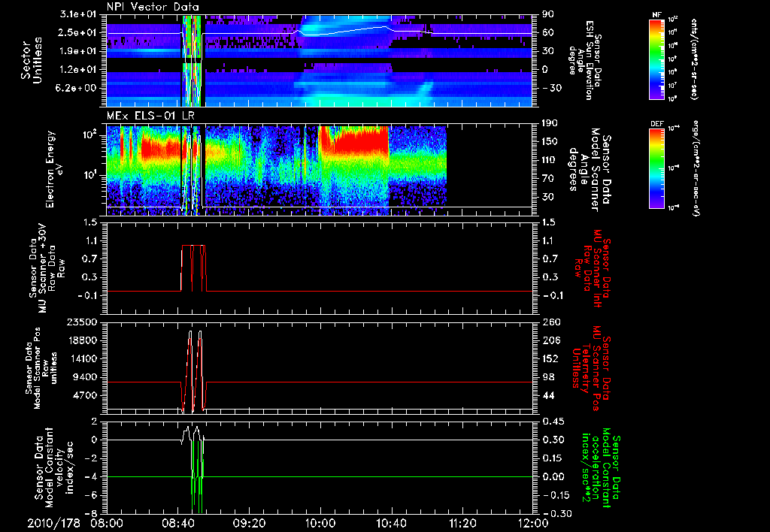This screenshot has width=770, height=532.
Task: Click the '18800' scanner position axis value
Action: point(83,340)
